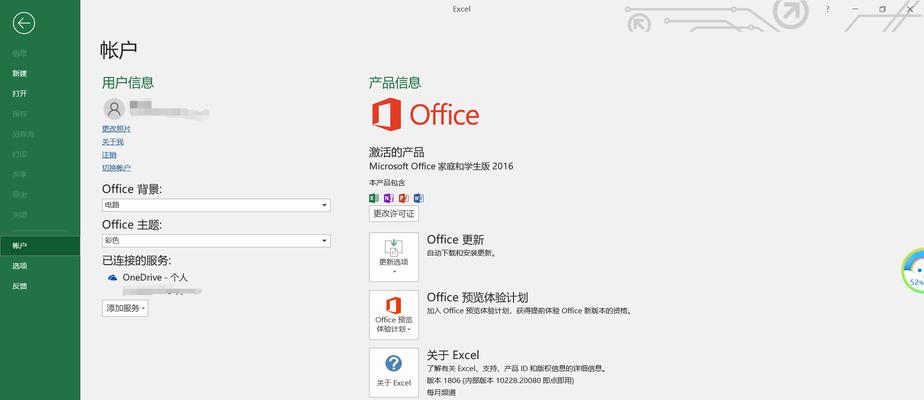Click the Excel product icon
The image size is (924, 400).
pyautogui.click(x=374, y=198)
